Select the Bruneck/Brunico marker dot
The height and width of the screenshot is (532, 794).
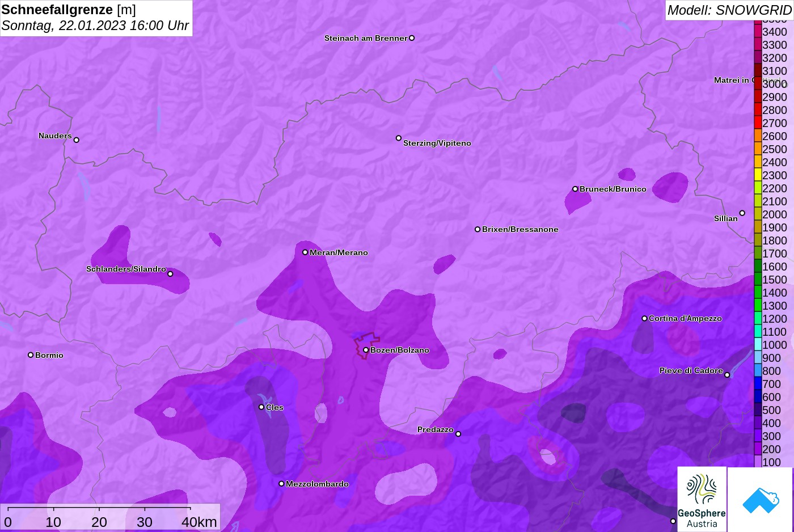point(575,189)
